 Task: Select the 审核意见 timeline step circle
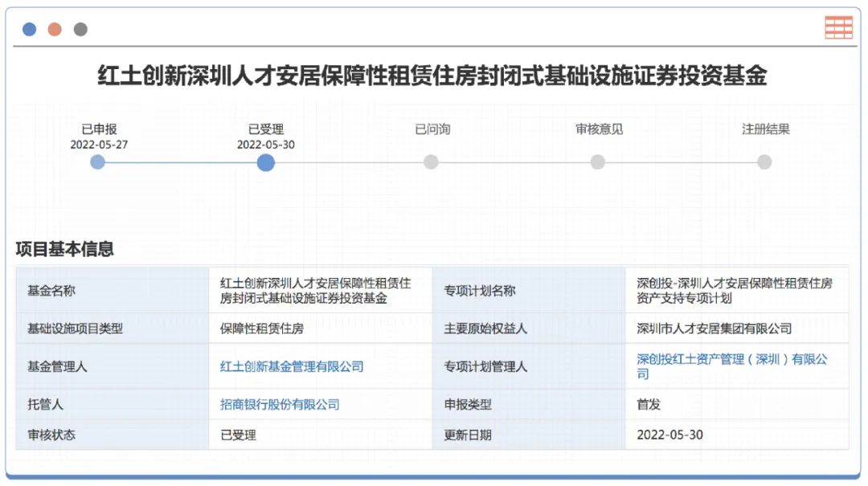point(598,162)
